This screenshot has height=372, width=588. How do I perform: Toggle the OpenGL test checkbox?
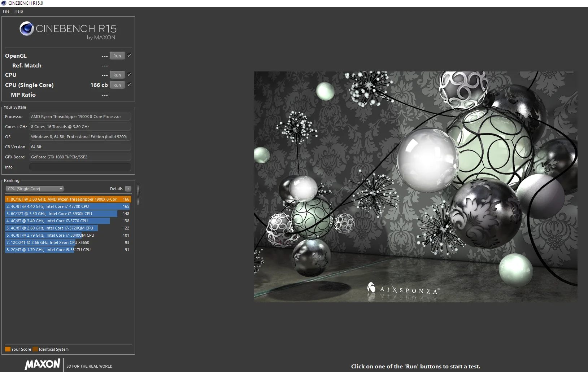coord(129,56)
